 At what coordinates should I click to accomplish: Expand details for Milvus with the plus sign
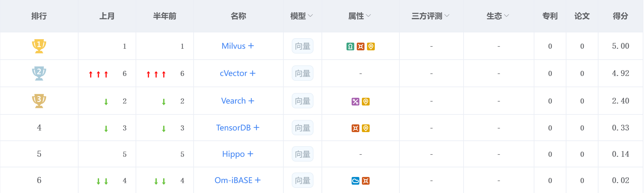[x=251, y=46]
